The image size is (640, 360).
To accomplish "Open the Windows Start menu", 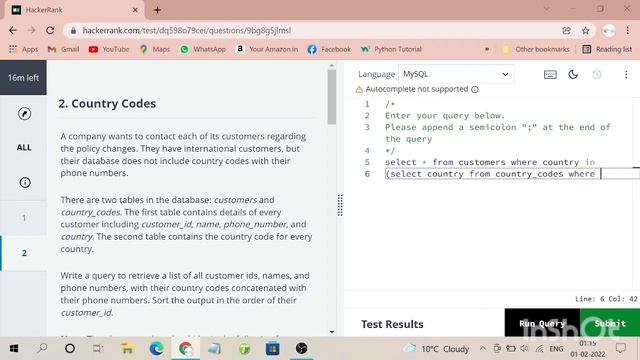I will [13, 349].
